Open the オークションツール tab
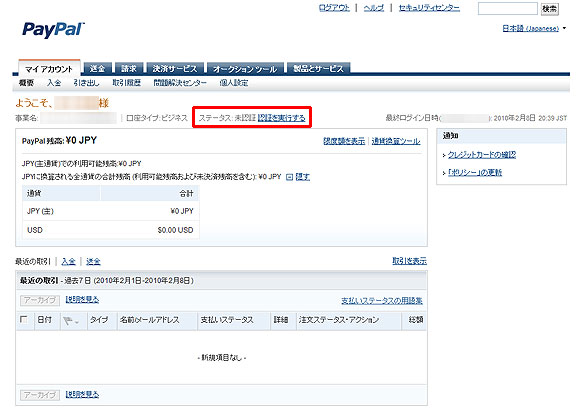Image resolution: width=580 pixels, height=413 pixels. (x=245, y=69)
